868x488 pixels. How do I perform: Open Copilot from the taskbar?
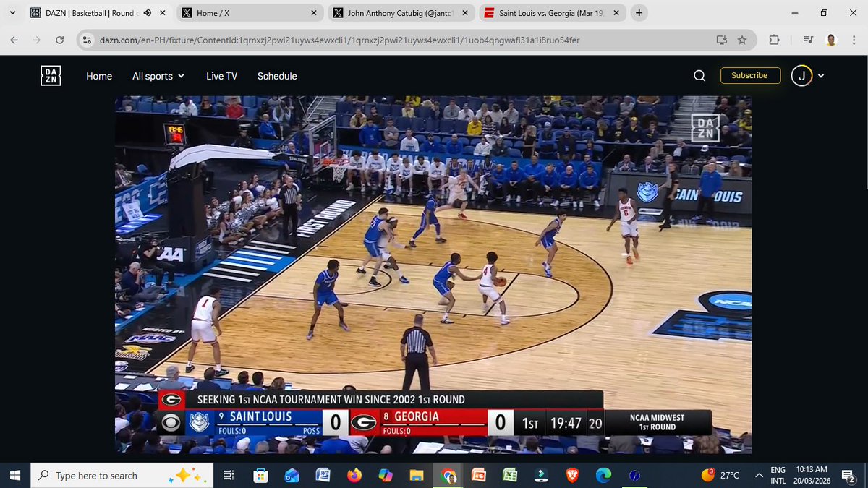[385, 476]
